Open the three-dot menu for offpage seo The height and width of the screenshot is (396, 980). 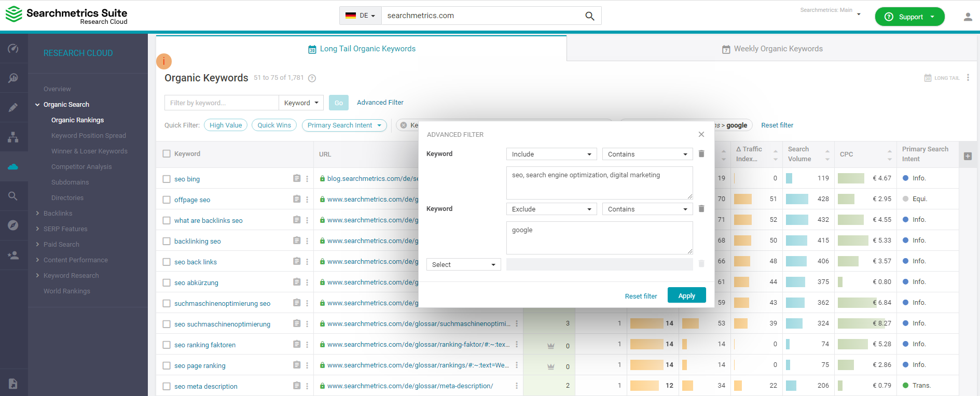pos(307,200)
